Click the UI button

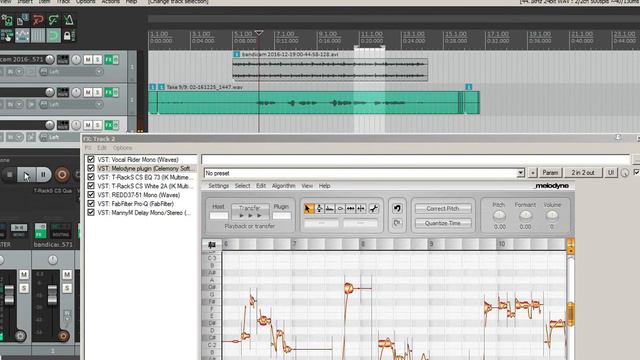coord(611,173)
